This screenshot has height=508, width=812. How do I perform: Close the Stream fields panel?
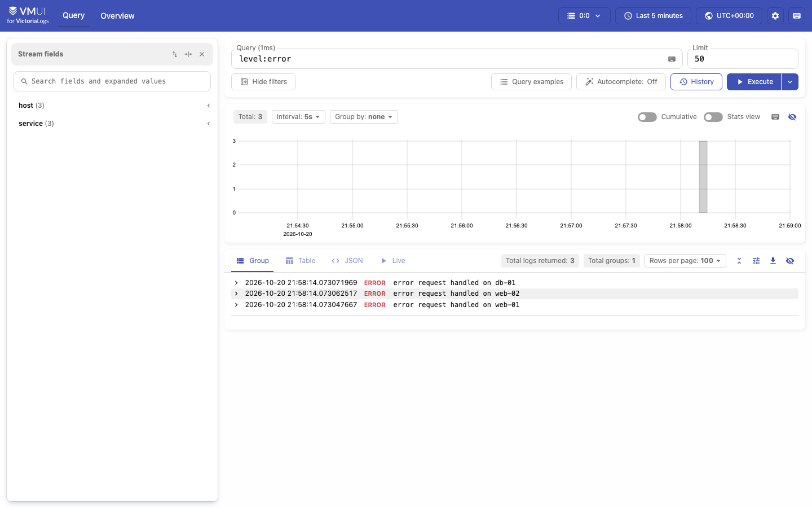click(x=202, y=54)
